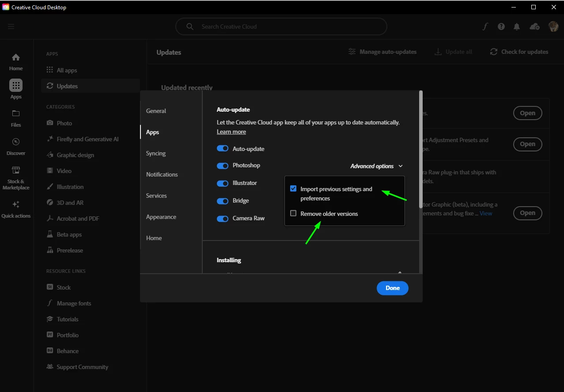The height and width of the screenshot is (392, 564).
Task: Click Manage auto-updates button
Action: 382,52
